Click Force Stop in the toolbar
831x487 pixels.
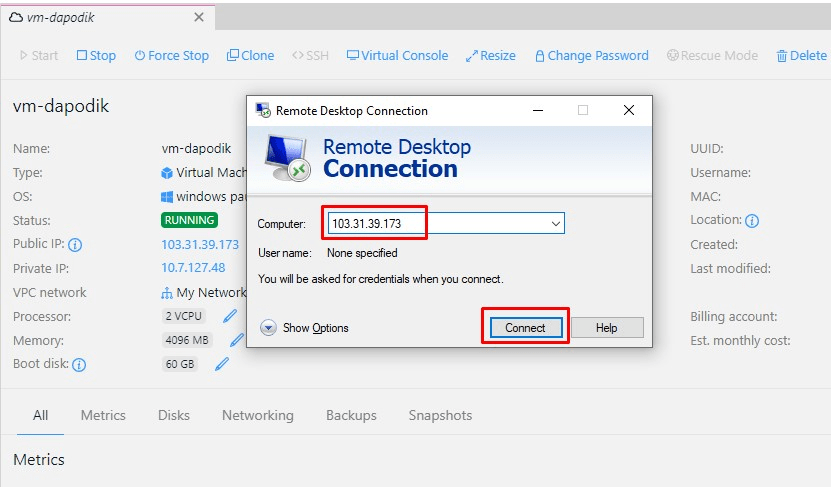[172, 56]
